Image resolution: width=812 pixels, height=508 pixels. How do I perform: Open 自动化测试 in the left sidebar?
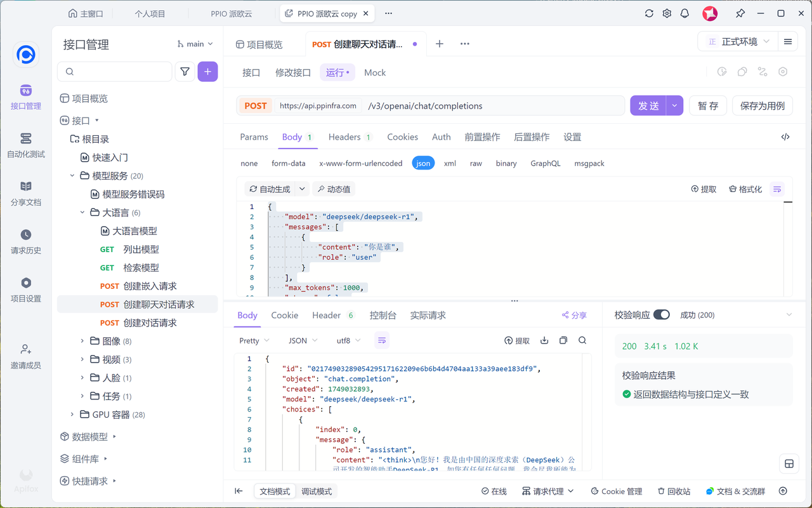(26, 145)
